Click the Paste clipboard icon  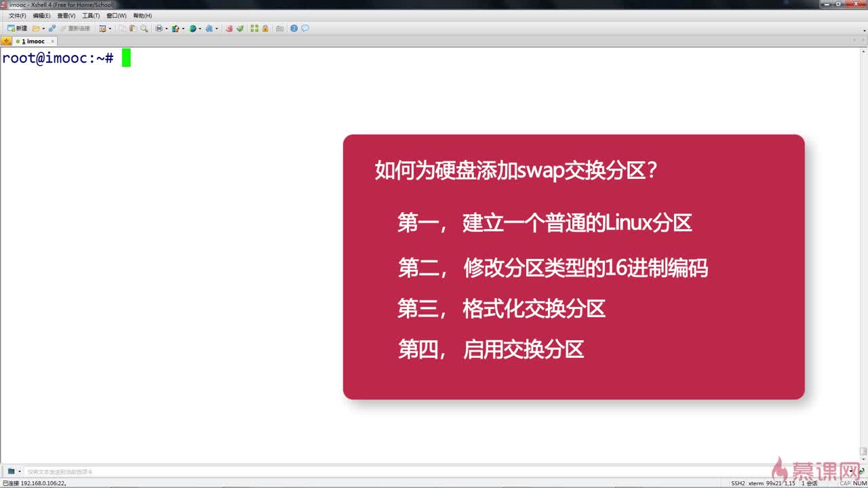pos(133,28)
